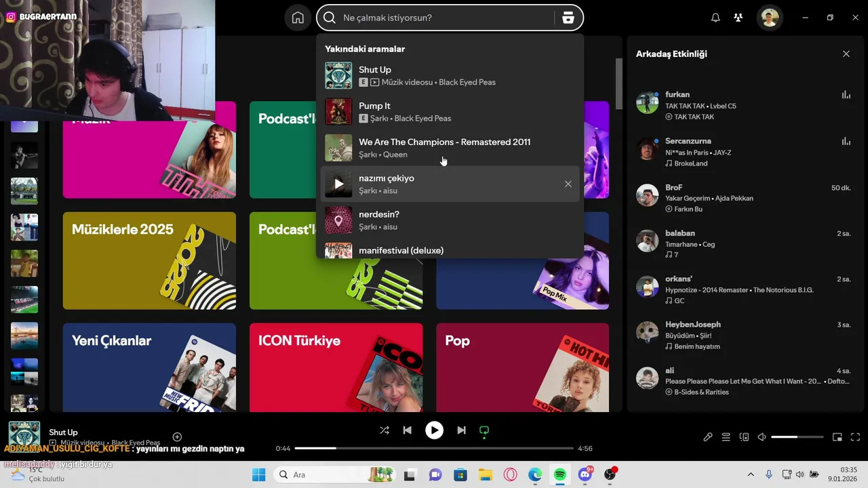Open the 'Müziklerle 2025' browse card
This screenshot has width=868, height=488.
(149, 260)
